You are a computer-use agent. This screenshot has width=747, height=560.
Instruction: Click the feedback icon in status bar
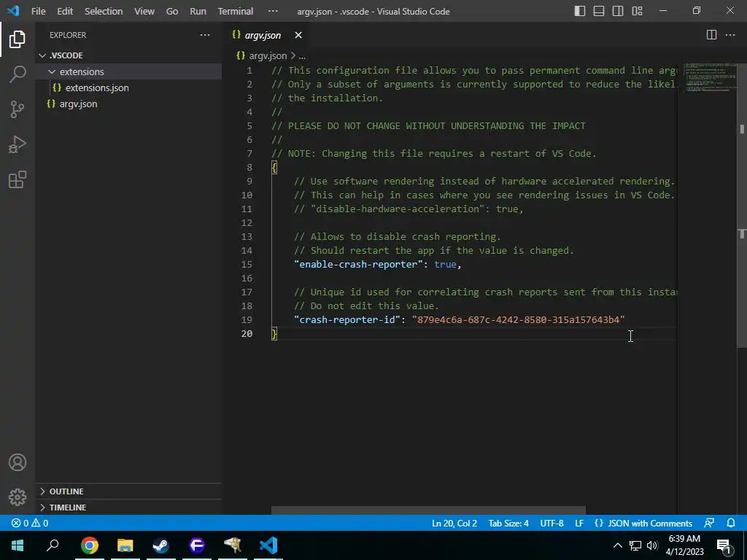click(709, 523)
